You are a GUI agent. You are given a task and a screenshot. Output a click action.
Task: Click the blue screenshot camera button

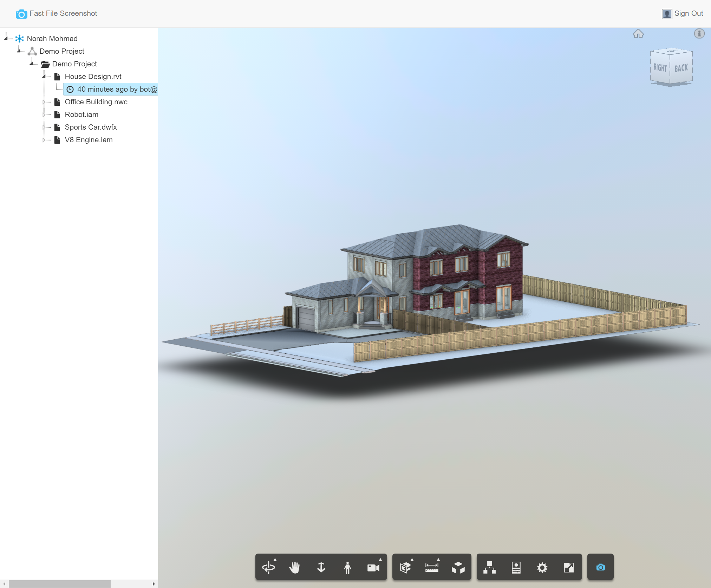click(x=600, y=567)
